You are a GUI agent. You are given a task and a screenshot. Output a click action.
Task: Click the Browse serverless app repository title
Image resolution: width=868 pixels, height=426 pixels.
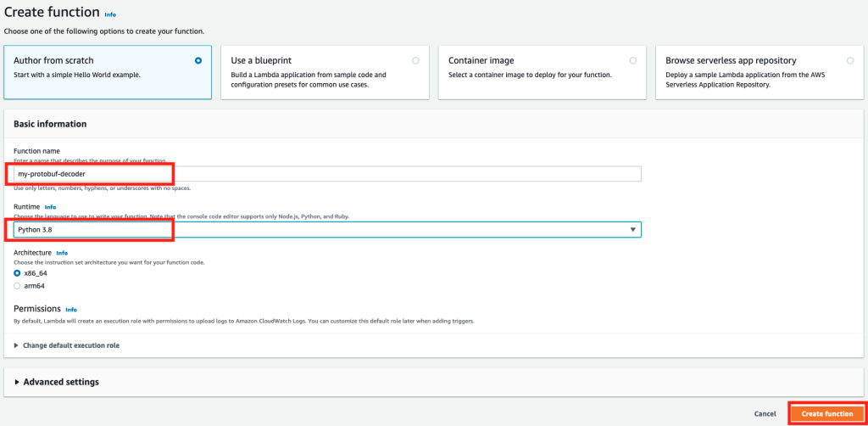pyautogui.click(x=731, y=61)
